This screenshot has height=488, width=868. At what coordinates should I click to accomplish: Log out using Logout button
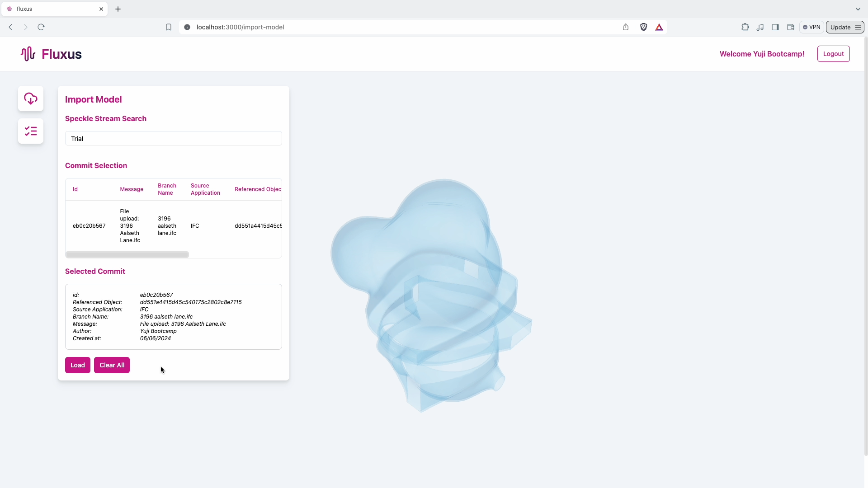[x=833, y=54]
